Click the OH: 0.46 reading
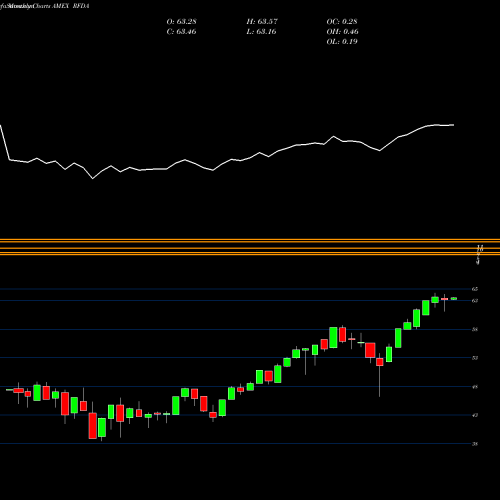The width and height of the screenshot is (500, 500). tap(342, 32)
